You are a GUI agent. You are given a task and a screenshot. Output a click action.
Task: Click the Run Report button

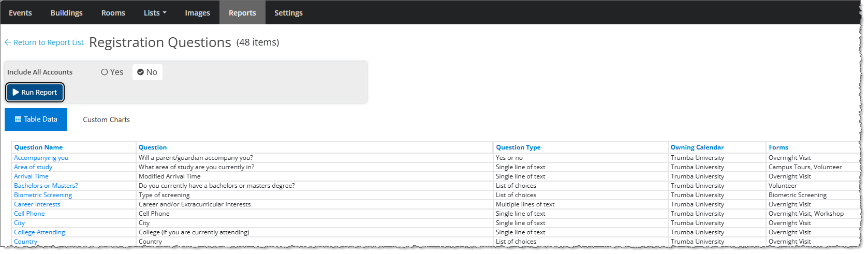click(35, 92)
